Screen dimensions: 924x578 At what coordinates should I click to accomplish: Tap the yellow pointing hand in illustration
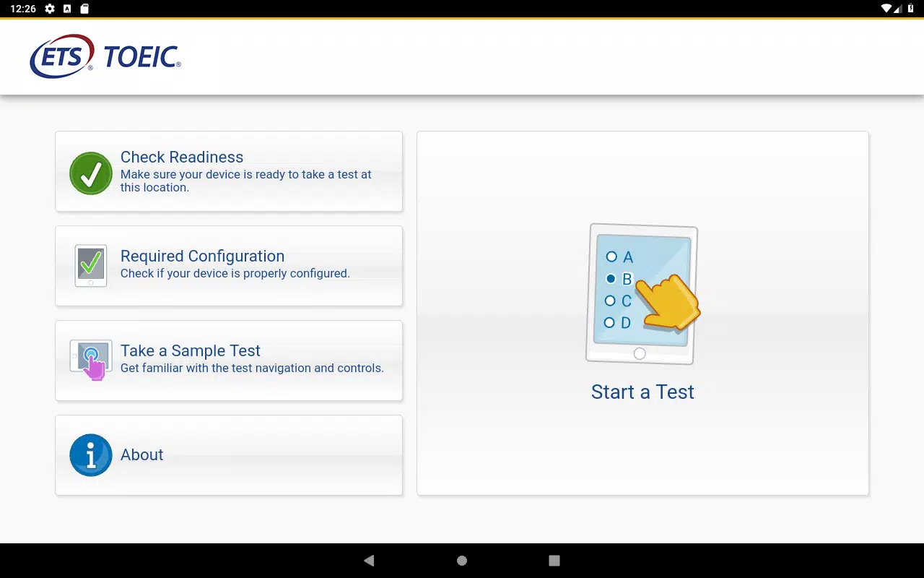click(670, 302)
